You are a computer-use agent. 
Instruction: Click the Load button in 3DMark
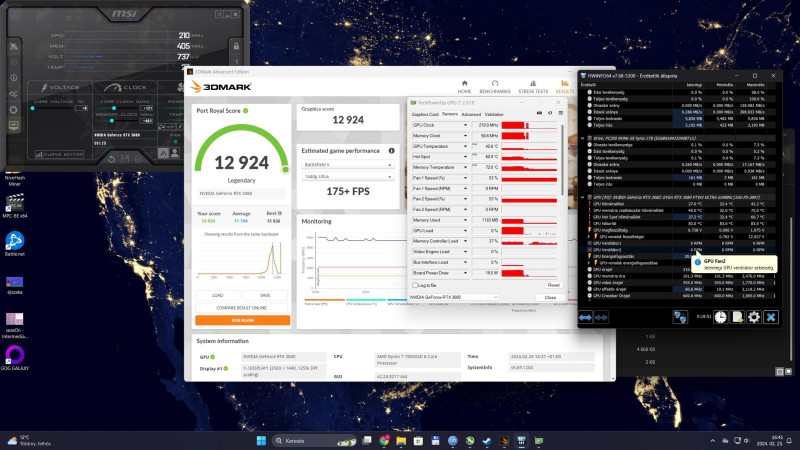[218, 295]
